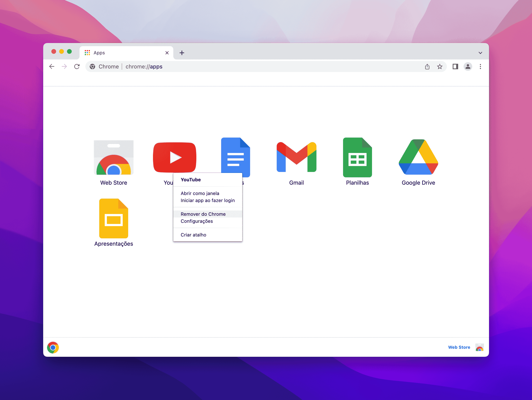
Task: Toggle 'Iniciar app ao fazer login'
Action: (208, 200)
